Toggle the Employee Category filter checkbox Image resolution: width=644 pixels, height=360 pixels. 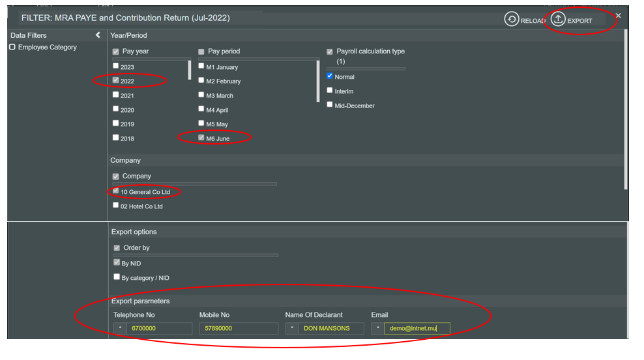[x=12, y=48]
